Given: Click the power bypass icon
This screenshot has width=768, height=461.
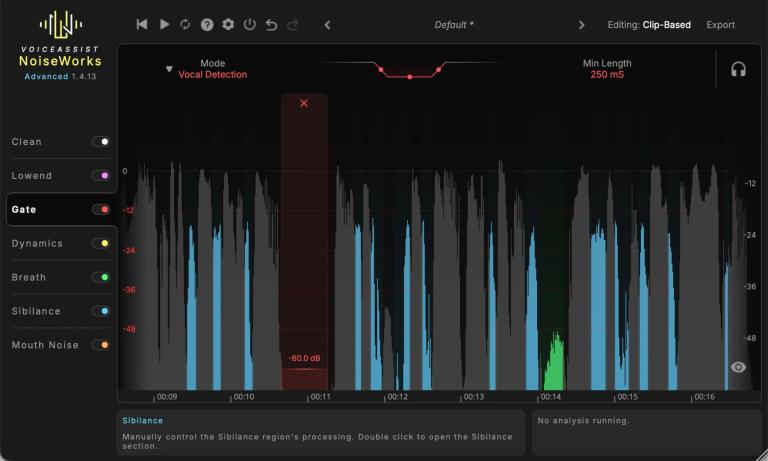Looking at the screenshot, I should (x=250, y=24).
